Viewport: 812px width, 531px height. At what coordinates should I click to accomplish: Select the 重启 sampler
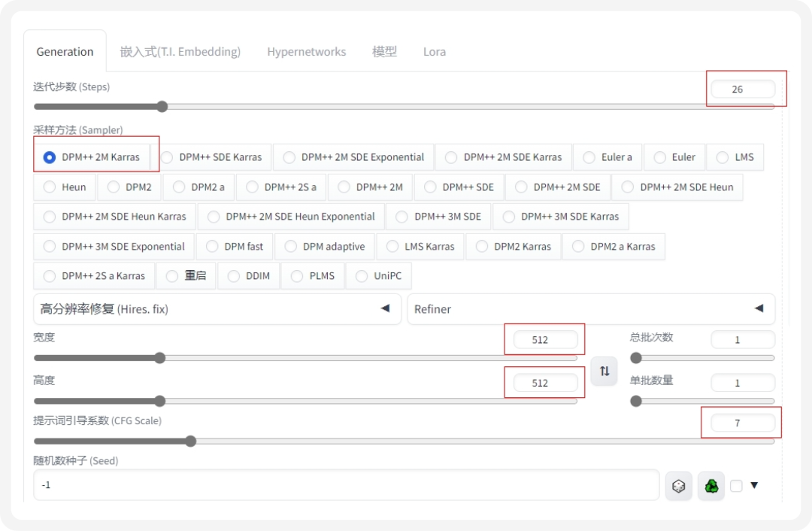coord(186,275)
